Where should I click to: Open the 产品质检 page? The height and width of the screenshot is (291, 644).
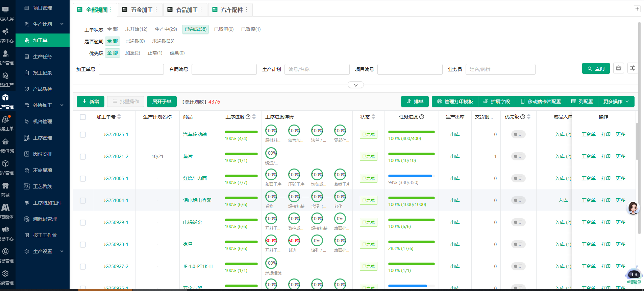click(42, 89)
